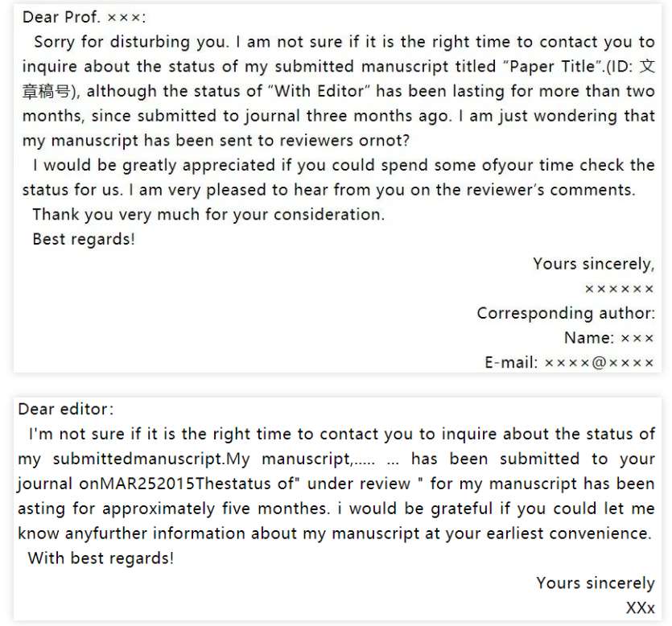Click the E-mail address placeholder line
The image size is (672, 626).
click(569, 363)
